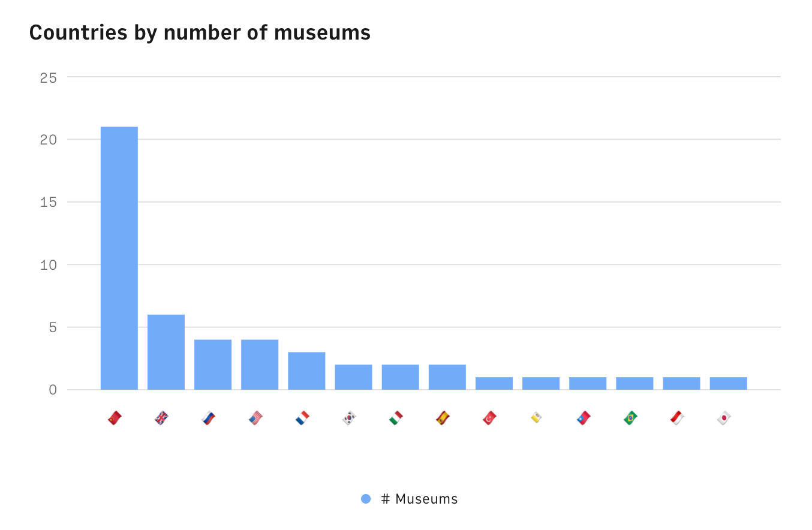
Task: Select the Turkey flag icon
Action: (489, 418)
